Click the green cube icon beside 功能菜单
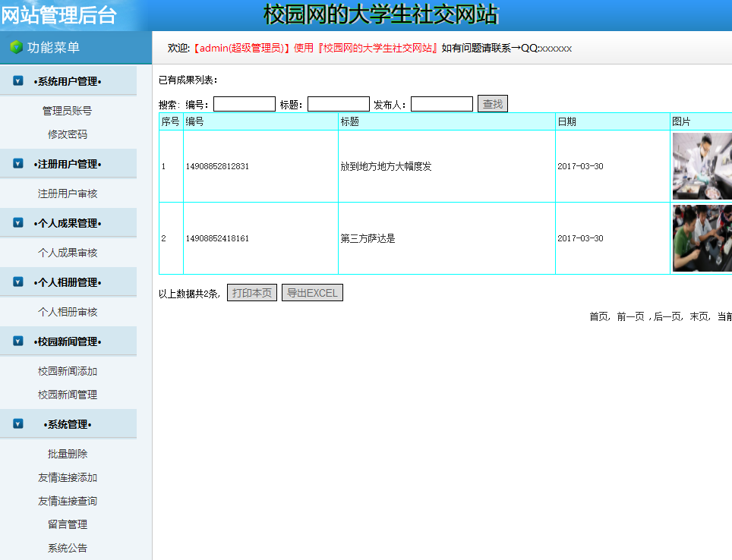The image size is (732, 560). coord(17,47)
